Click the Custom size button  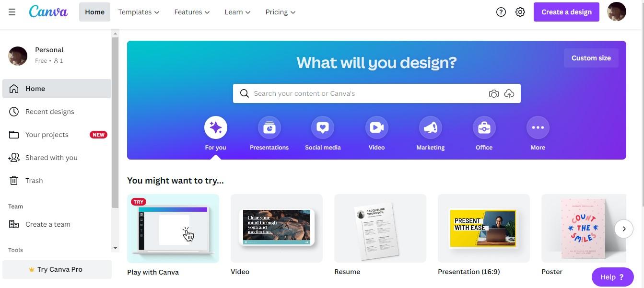591,58
